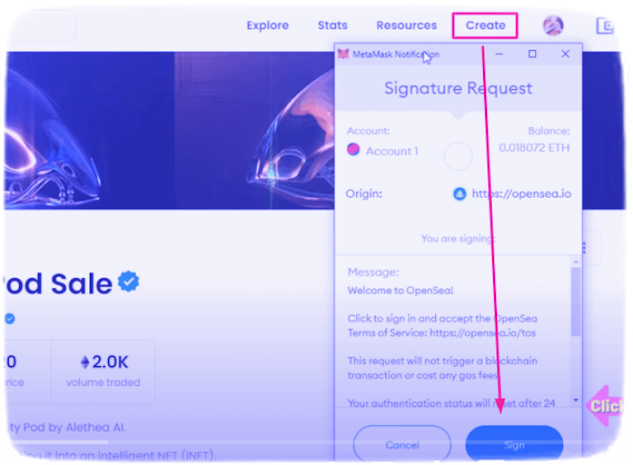This screenshot has height=465, width=633.
Task: Open the Resources menu
Action: point(407,25)
